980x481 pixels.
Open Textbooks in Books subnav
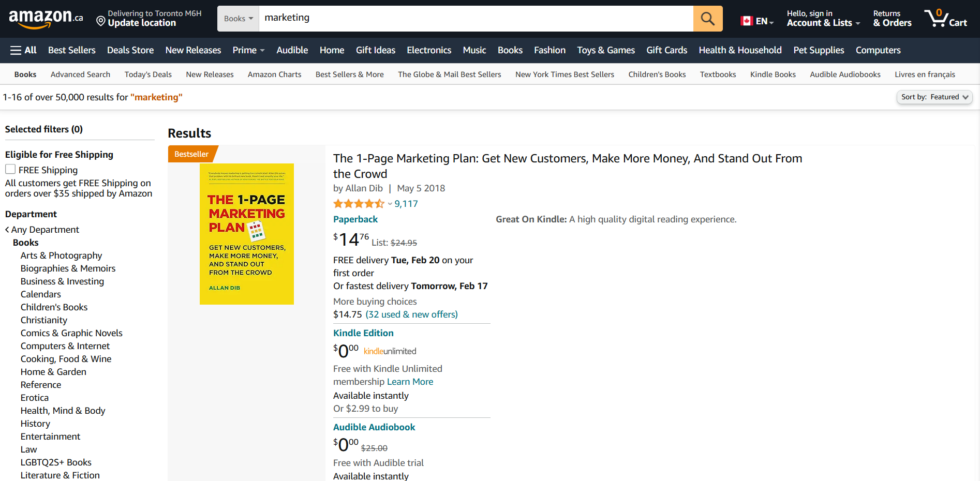[718, 74]
